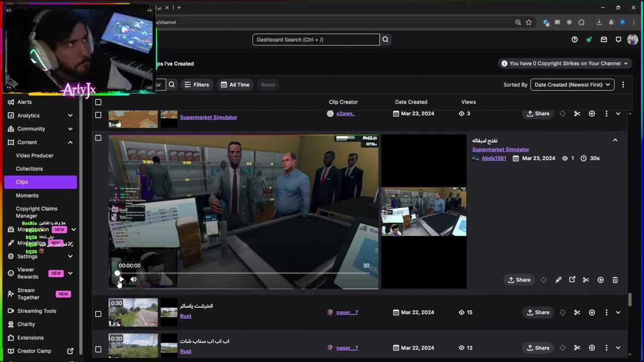Check the naser__7 13-views clip checkbox
The height and width of the screenshot is (362, 644).
98,349
